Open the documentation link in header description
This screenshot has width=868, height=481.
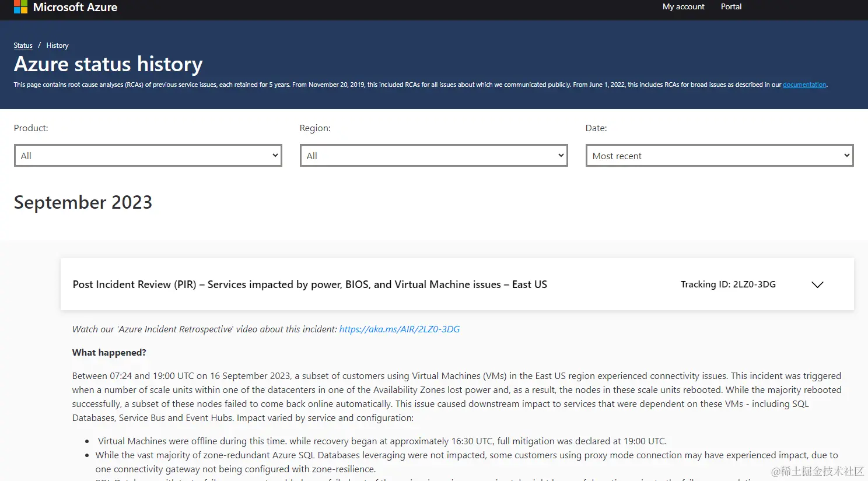[804, 85]
